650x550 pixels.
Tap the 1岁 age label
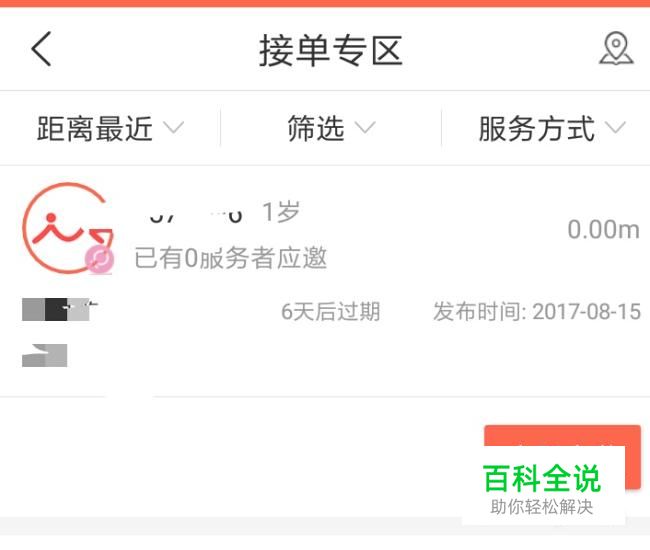tap(281, 212)
